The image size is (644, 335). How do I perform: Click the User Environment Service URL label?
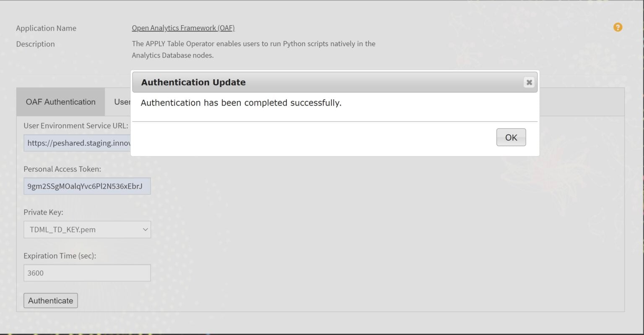[76, 126]
